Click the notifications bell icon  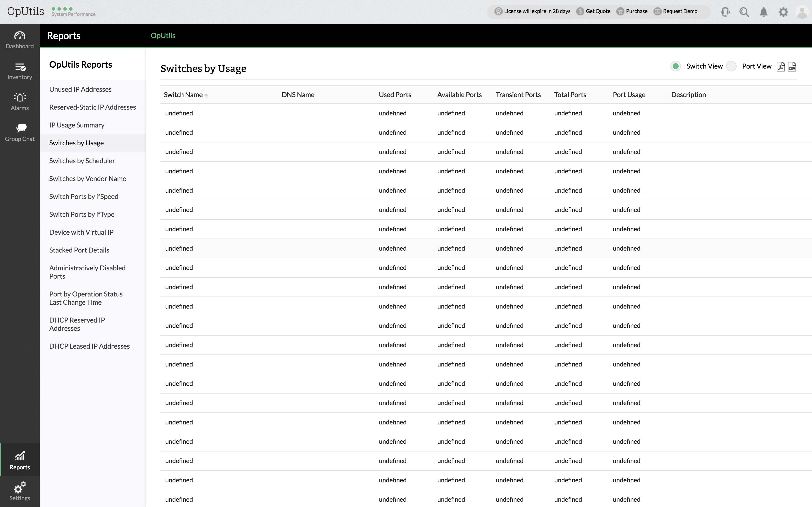pos(763,12)
